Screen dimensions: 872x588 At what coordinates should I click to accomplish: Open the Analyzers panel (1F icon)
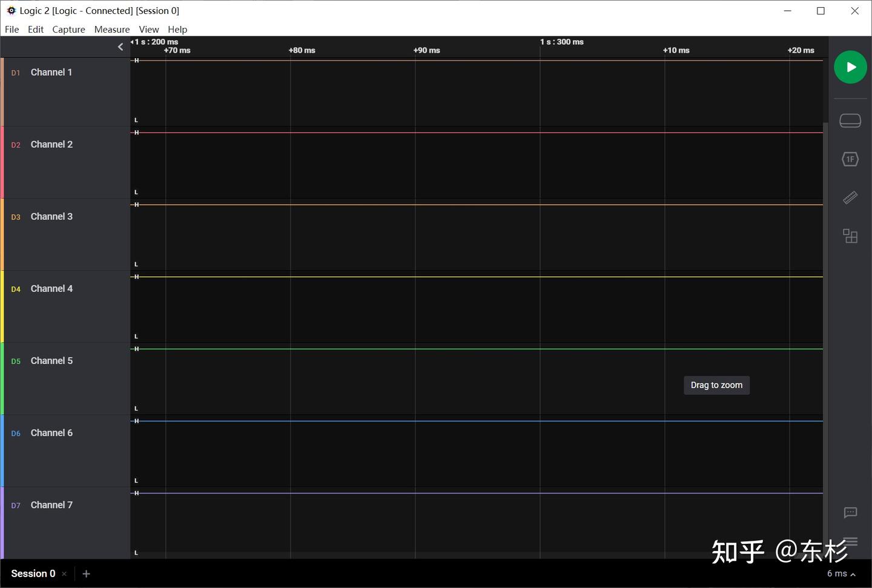coord(850,159)
